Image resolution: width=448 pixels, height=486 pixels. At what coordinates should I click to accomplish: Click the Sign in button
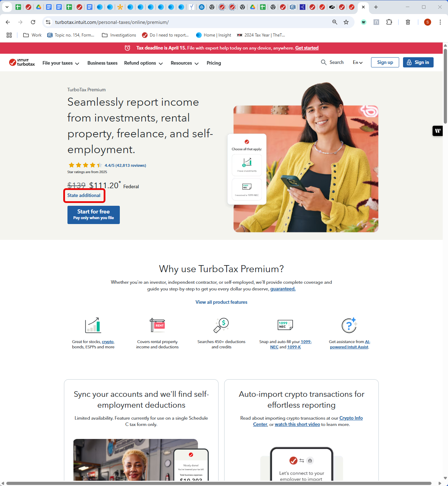point(418,63)
